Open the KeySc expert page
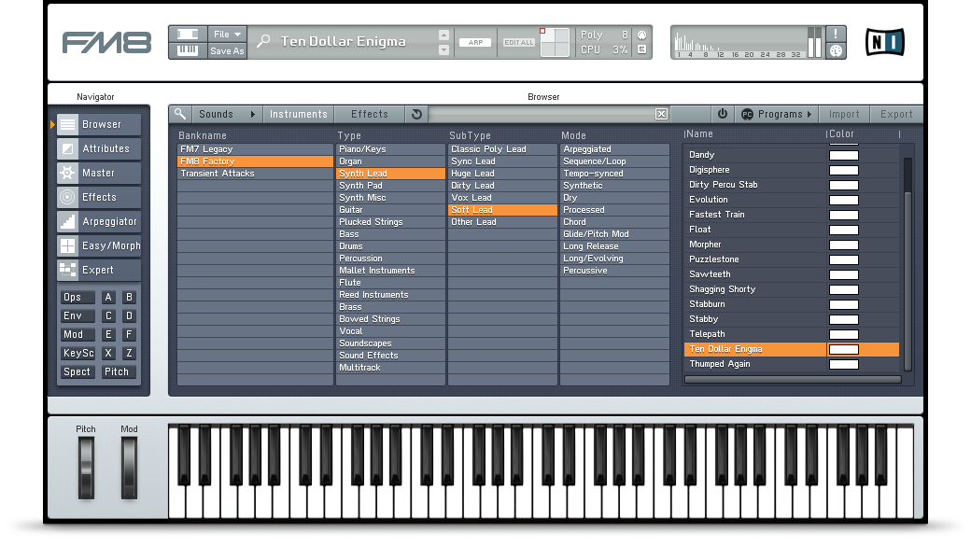The width and height of the screenshot is (971, 560). pyautogui.click(x=77, y=353)
